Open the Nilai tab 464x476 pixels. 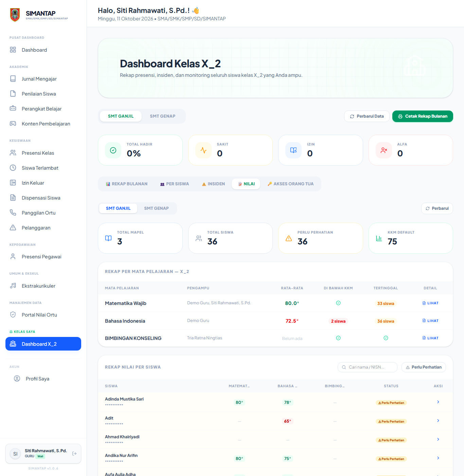click(246, 184)
